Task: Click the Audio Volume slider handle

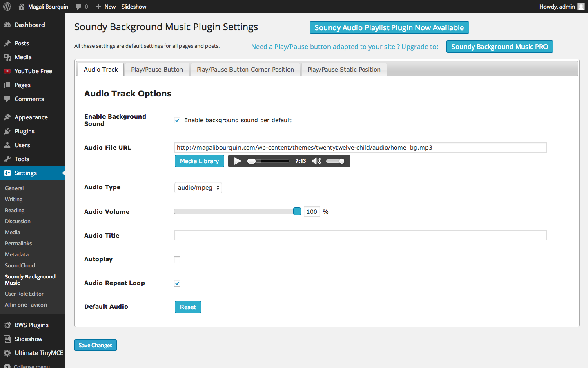Action: (x=297, y=211)
